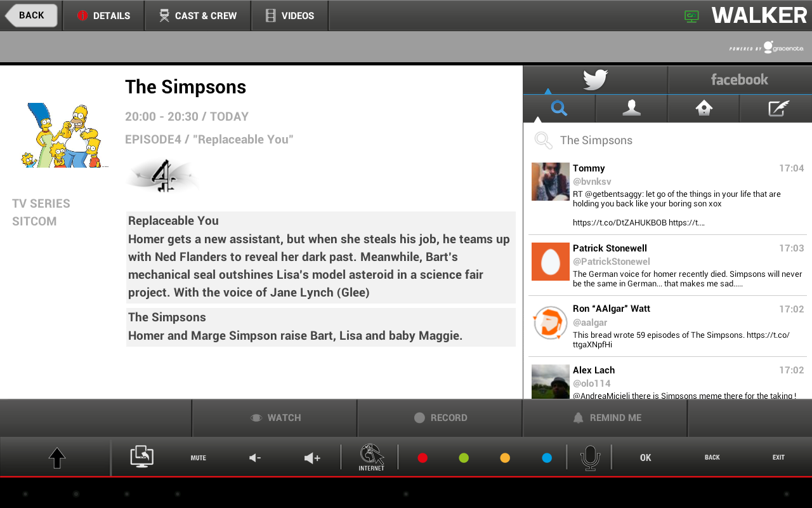Screen dimensions: 812x508
Task: Open the DETAILS tab
Action: point(103,15)
